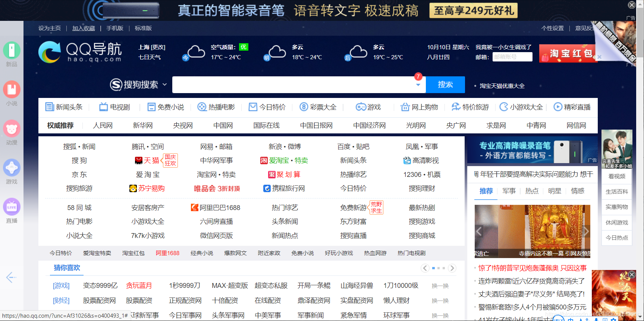Open the 动漫 sidebar icon
Viewport: 644px width, 321px height.
click(12, 128)
